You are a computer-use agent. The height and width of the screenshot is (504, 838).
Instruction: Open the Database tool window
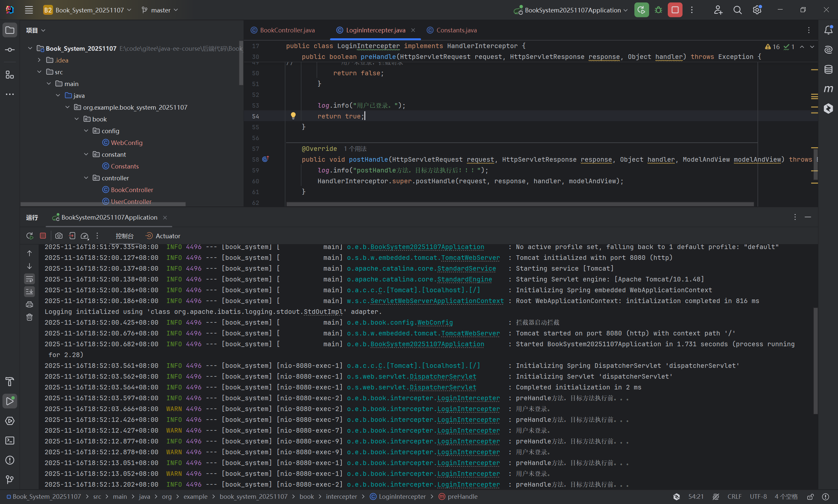(829, 69)
